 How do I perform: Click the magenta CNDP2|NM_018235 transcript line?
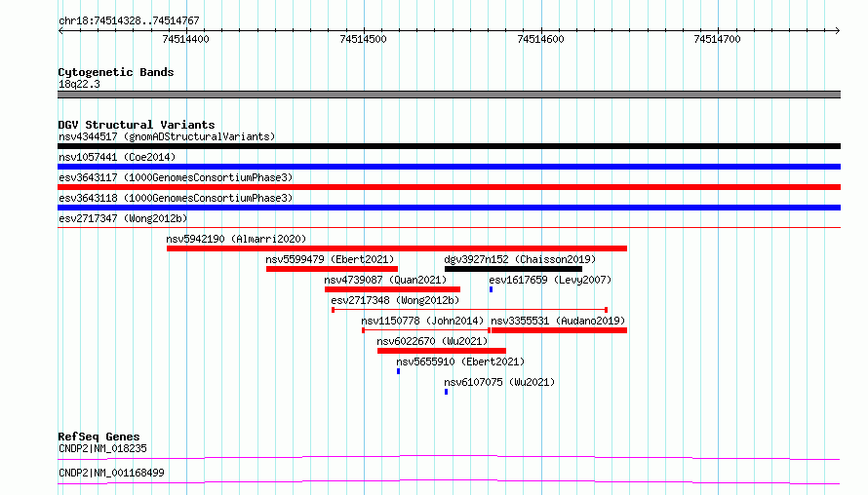click(449, 457)
